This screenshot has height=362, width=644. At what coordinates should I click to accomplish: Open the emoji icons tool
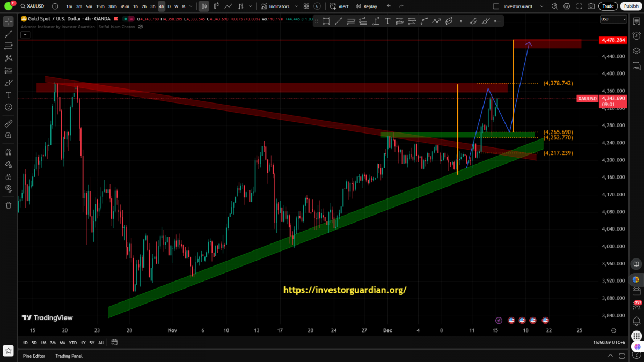[x=8, y=107]
